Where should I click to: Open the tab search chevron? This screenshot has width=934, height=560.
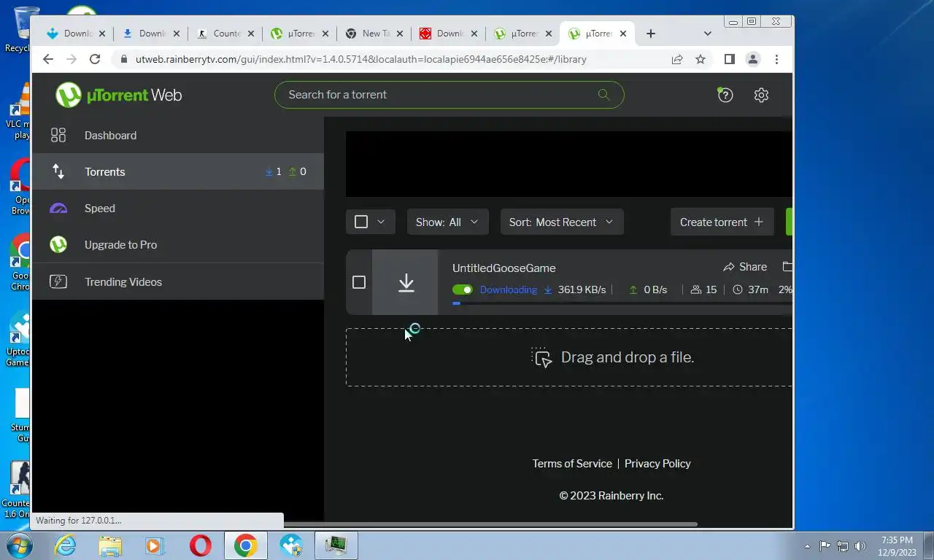coord(707,34)
